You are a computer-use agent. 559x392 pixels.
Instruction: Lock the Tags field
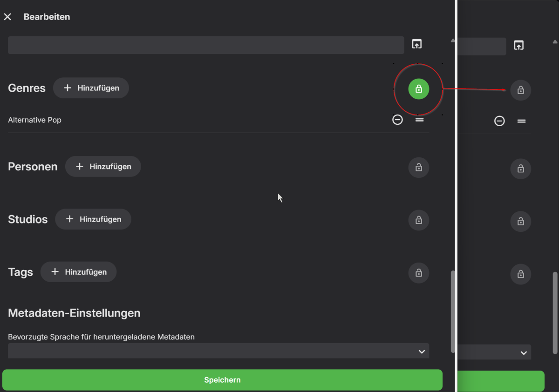point(418,273)
